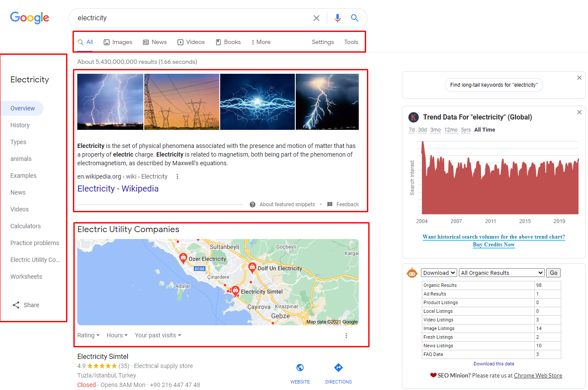
Task: Set trend range to 5yrs
Action: coord(466,130)
